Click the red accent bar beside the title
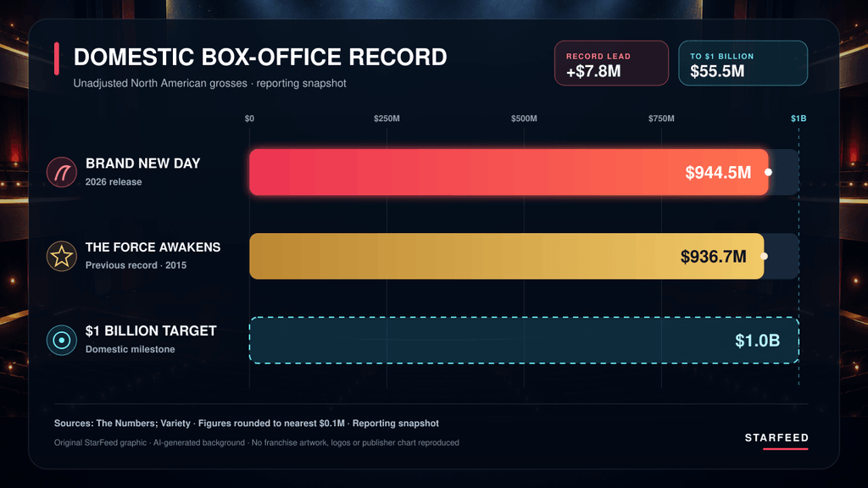 [57, 58]
